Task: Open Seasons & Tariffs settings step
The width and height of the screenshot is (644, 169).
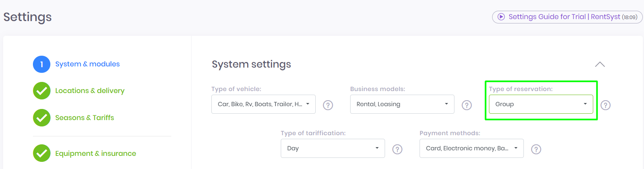Action: click(x=84, y=118)
